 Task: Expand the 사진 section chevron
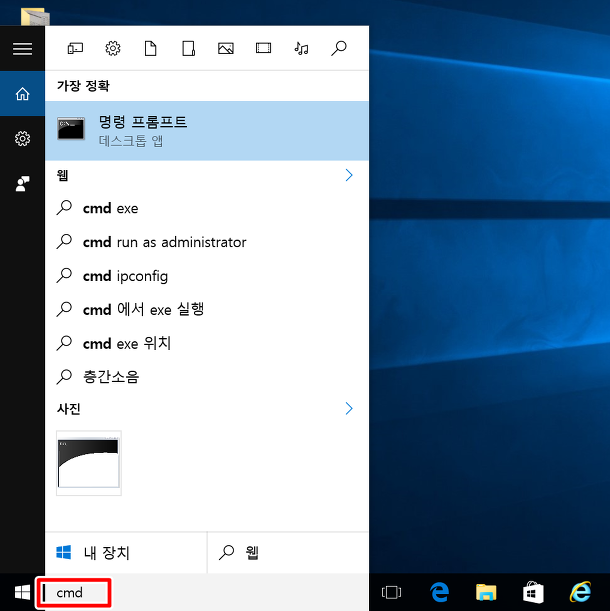tap(349, 408)
